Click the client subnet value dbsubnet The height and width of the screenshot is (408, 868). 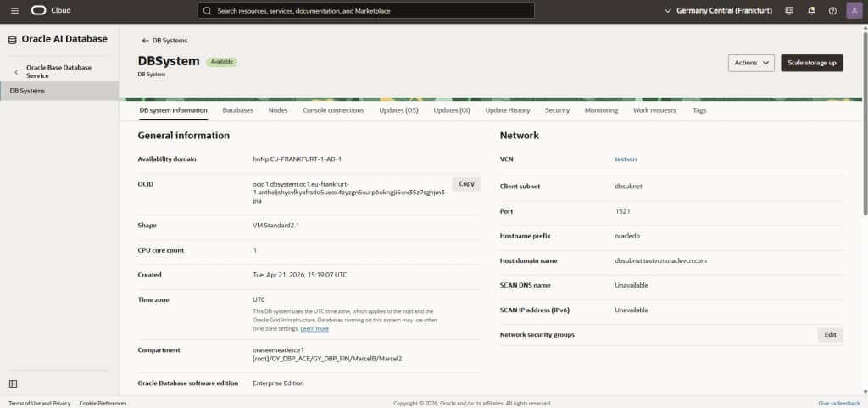click(x=628, y=187)
